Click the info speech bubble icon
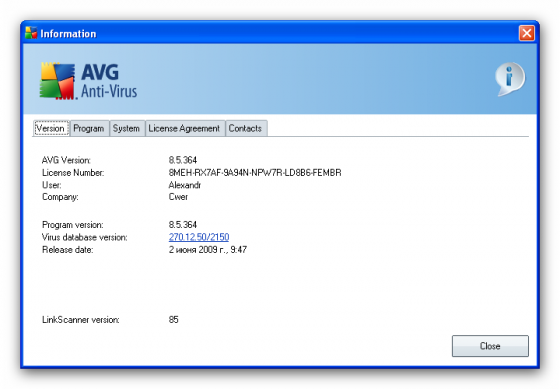 [x=510, y=79]
